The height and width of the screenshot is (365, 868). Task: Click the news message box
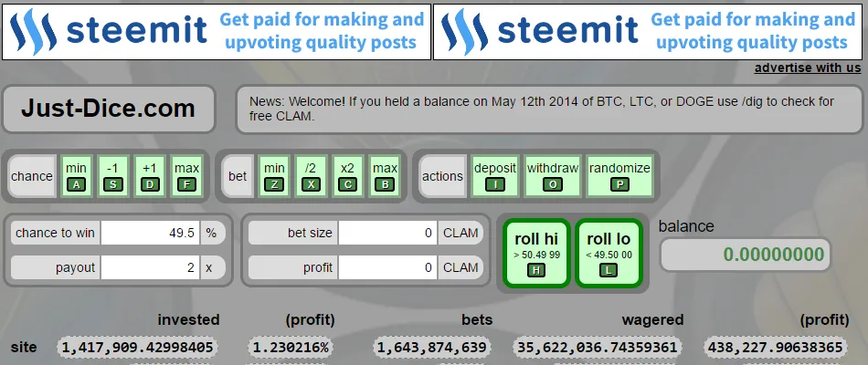point(549,109)
